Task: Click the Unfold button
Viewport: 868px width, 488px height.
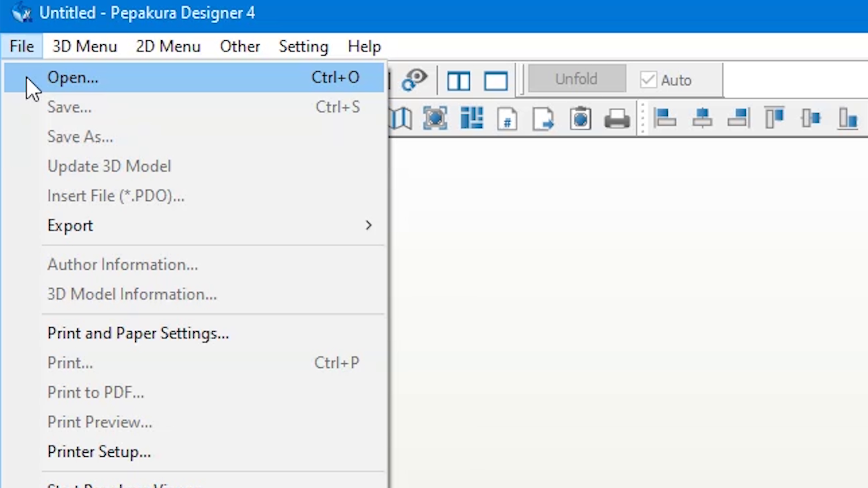Action: pyautogui.click(x=576, y=79)
